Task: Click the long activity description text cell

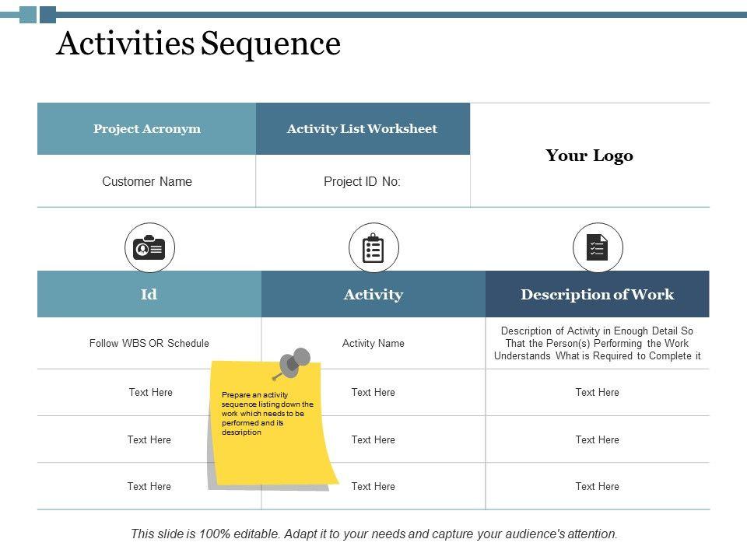Action: point(598,343)
